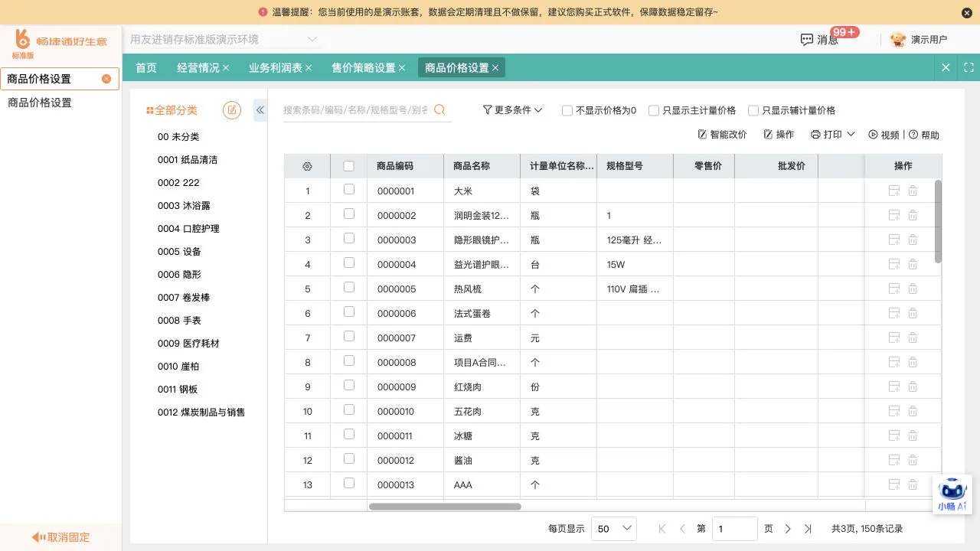Check the row checkbox for 0000010 五花肉
The width and height of the screenshot is (980, 551).
pyautogui.click(x=349, y=409)
